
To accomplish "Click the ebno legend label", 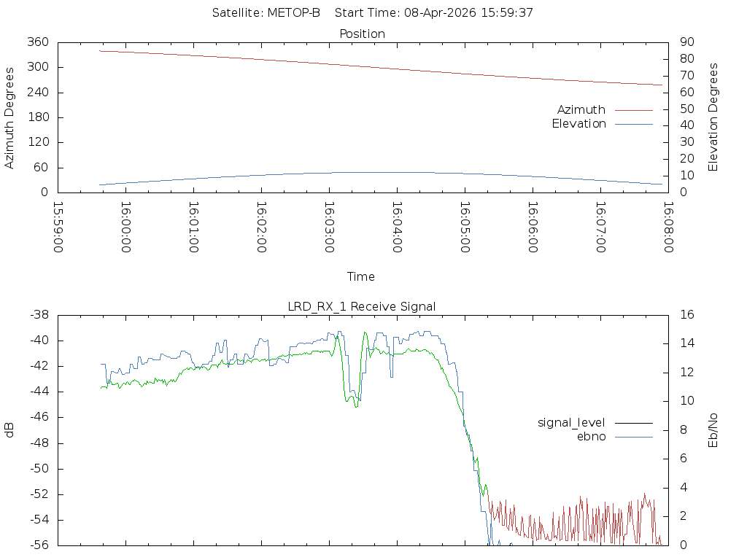I will coord(591,437).
